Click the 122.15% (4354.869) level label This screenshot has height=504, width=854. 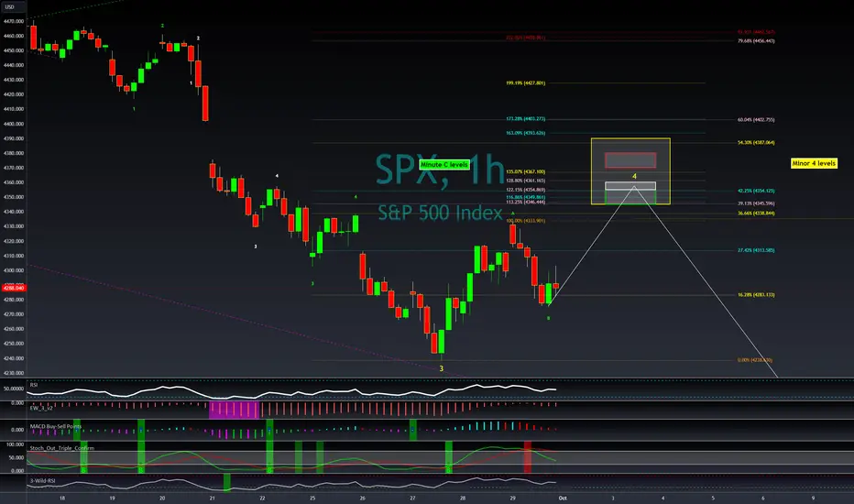click(526, 190)
